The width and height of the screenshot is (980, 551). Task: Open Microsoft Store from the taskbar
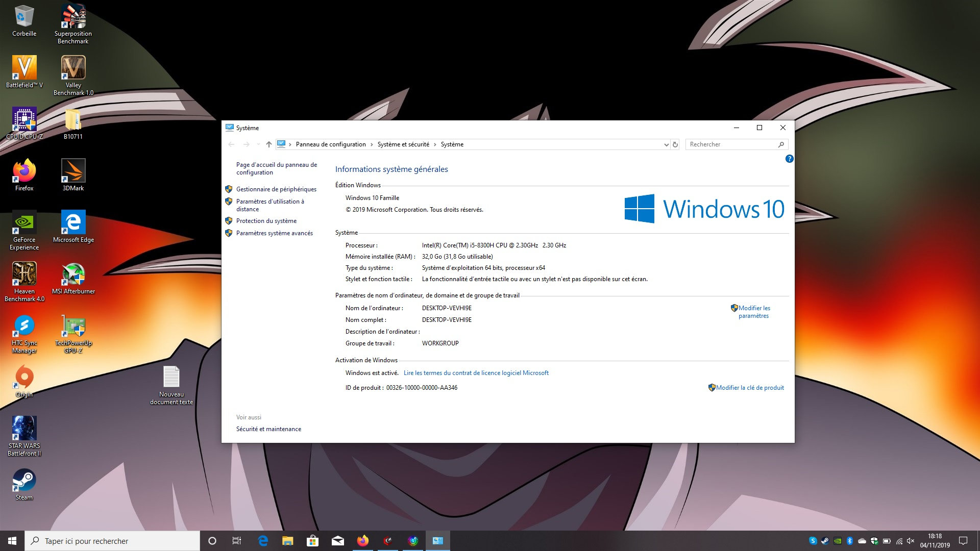tap(312, 541)
